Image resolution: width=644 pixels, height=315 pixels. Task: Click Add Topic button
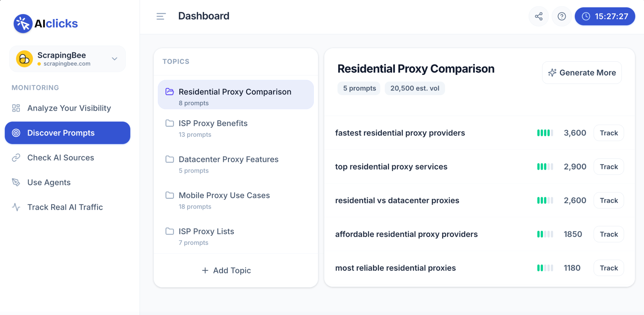226,270
